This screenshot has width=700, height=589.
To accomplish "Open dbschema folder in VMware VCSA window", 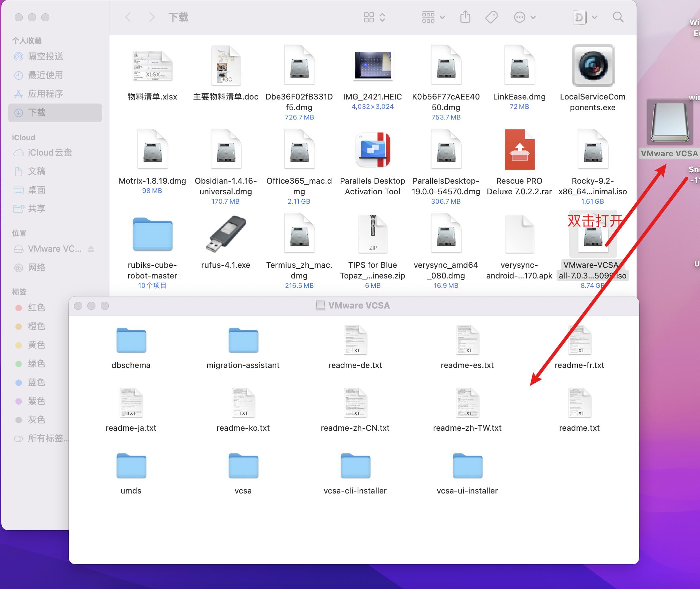I will tap(131, 340).
